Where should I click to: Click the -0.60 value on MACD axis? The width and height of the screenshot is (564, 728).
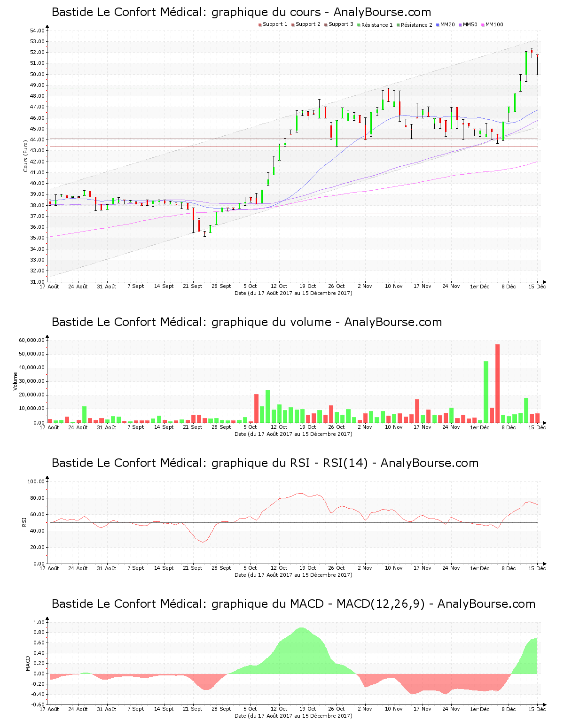coord(38,705)
